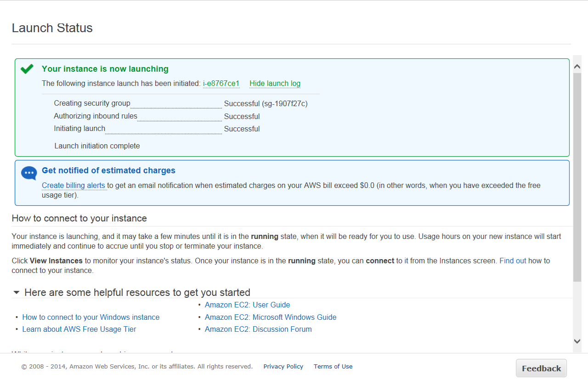Open Learn about AWS Free Usage Tier
Screen dimensions: 588x380
click(x=79, y=329)
